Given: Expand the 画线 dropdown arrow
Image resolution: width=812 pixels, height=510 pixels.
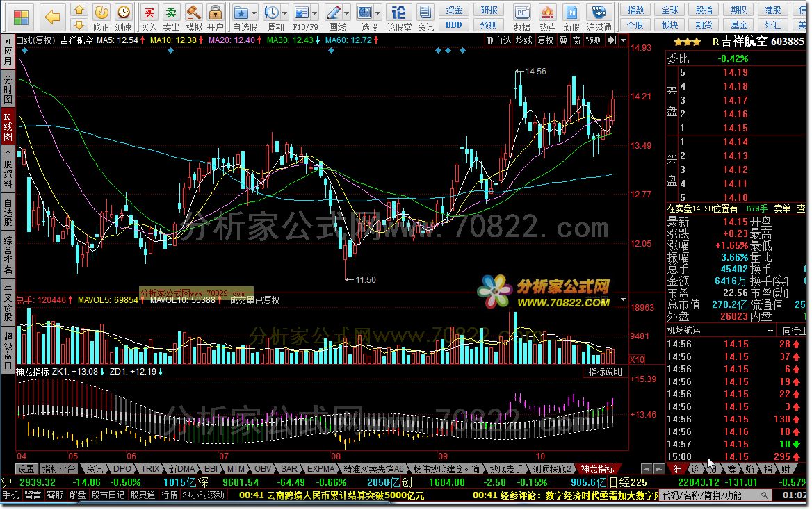Looking at the screenshot, I should click(347, 13).
